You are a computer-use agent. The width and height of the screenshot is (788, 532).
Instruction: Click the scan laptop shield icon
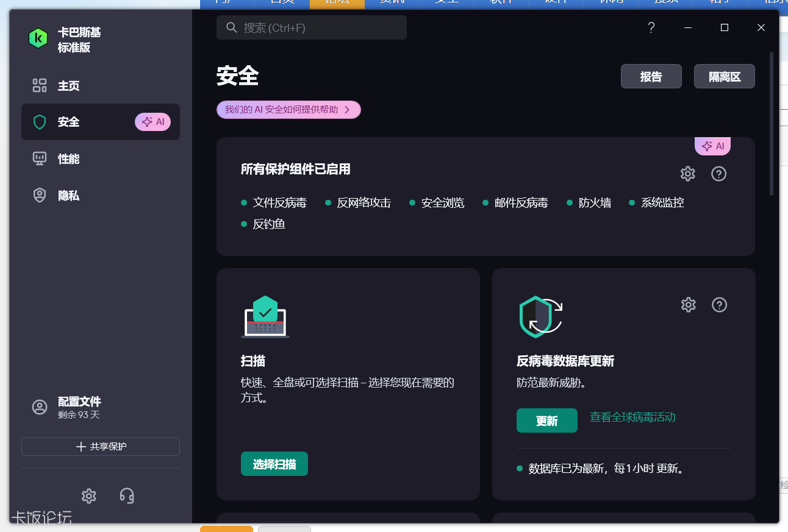(265, 317)
